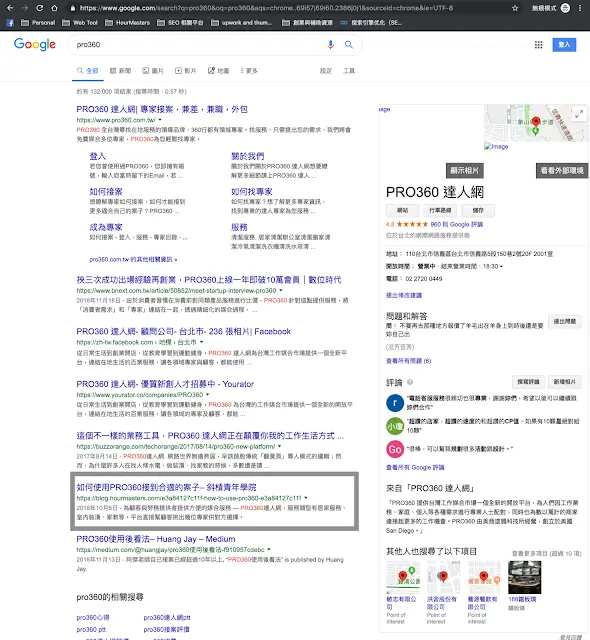
Task: Click the blue sign-in button
Action: [x=564, y=44]
